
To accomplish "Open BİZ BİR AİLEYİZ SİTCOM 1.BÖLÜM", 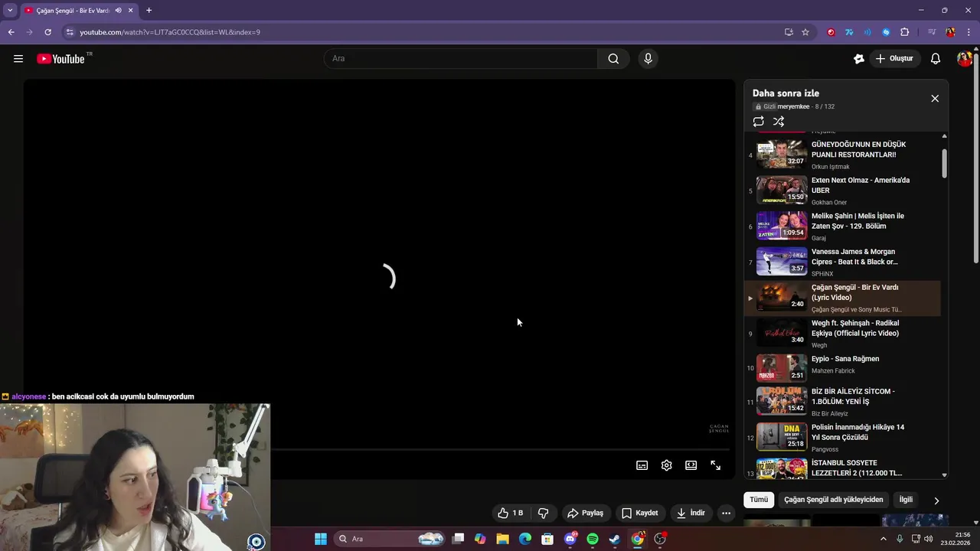I will [842, 402].
